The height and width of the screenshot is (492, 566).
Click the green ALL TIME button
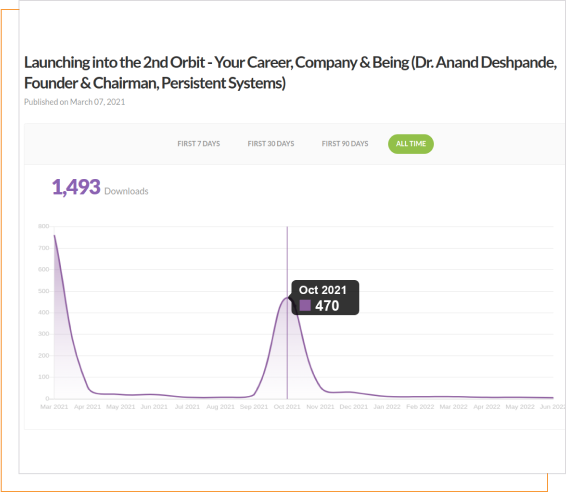point(411,144)
